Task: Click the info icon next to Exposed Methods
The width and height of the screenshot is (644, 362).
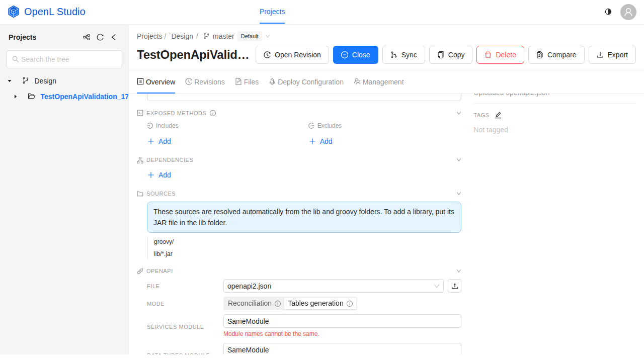Action: click(213, 113)
